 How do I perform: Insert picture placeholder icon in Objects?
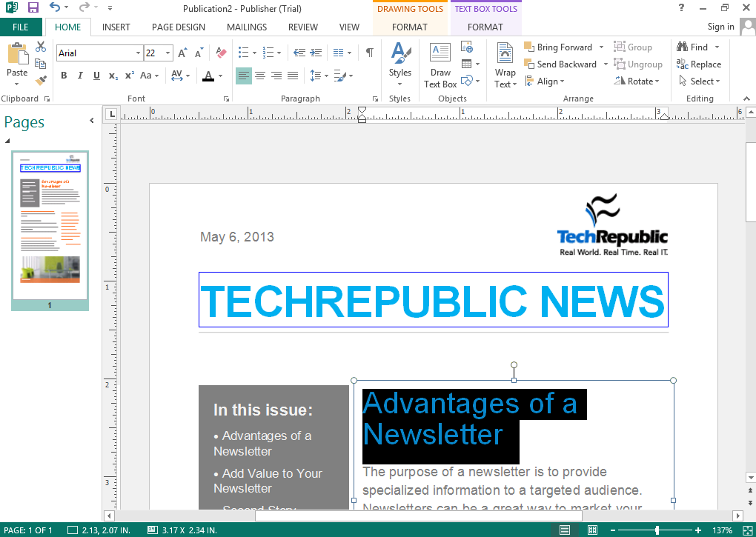click(467, 47)
